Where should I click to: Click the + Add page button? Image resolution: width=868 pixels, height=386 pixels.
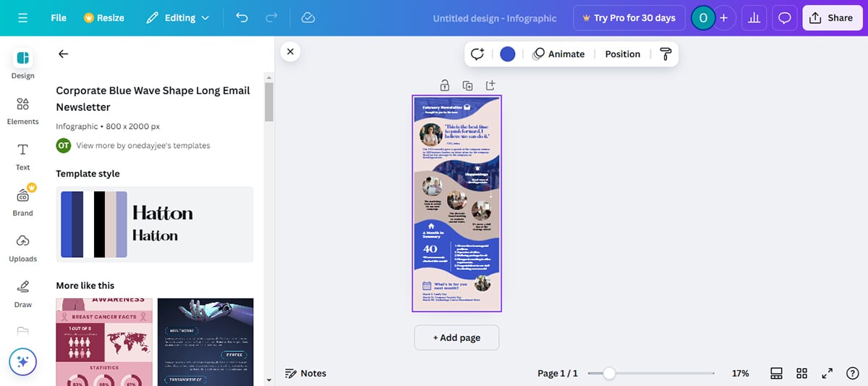[456, 337]
